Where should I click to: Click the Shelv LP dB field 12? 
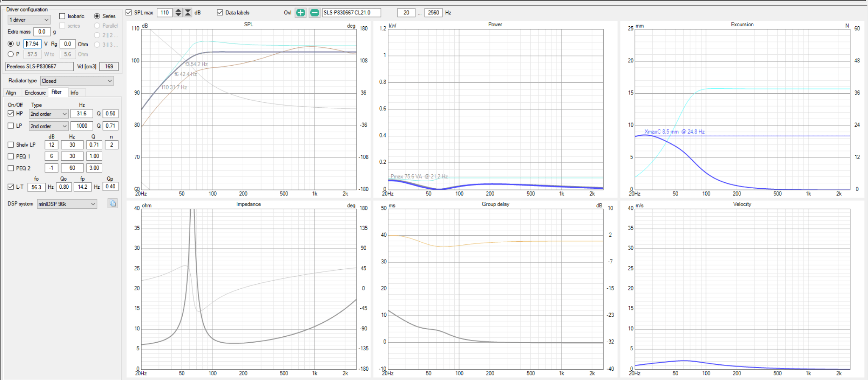pos(51,145)
